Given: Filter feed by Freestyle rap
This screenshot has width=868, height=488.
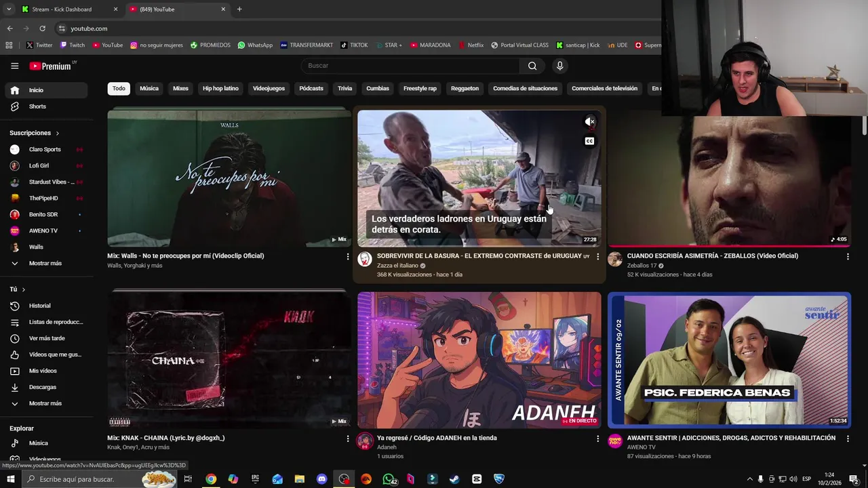Looking at the screenshot, I should tap(420, 89).
